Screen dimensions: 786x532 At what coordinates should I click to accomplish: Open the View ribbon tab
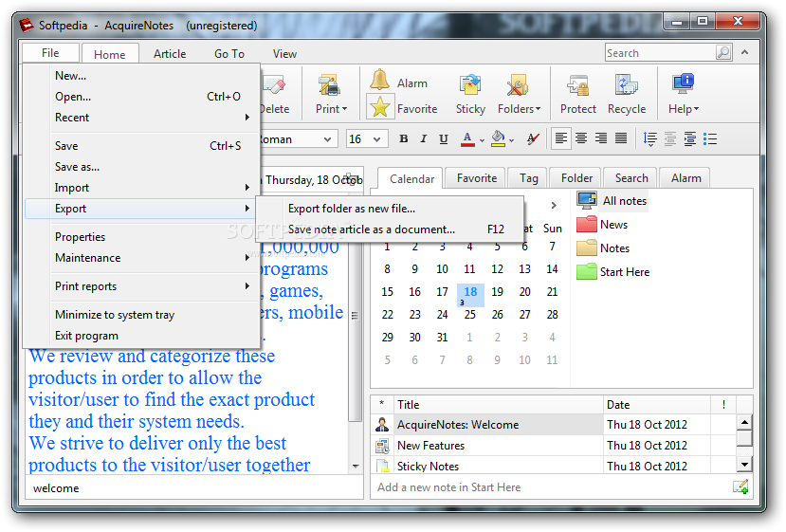pyautogui.click(x=284, y=54)
